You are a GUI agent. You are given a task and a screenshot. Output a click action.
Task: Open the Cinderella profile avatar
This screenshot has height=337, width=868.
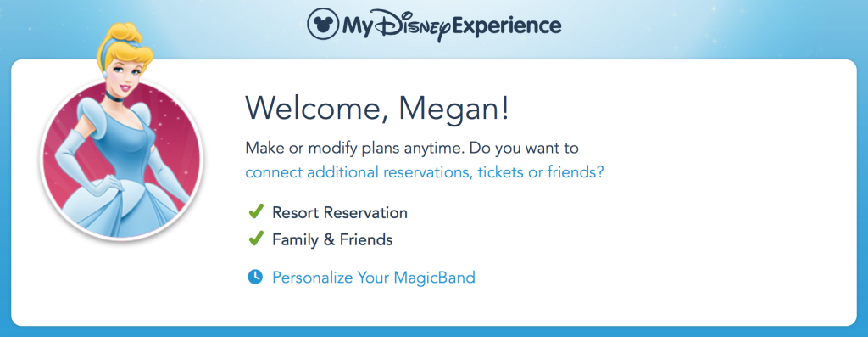click(122, 158)
